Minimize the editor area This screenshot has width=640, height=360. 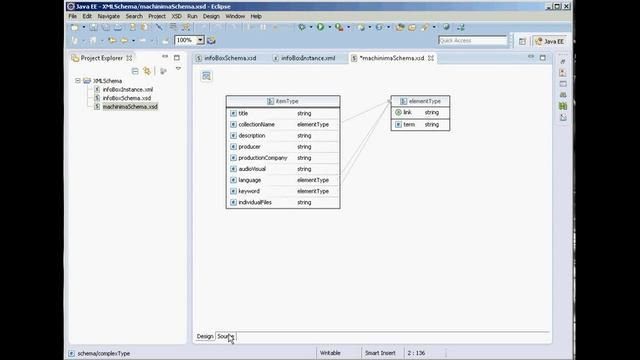point(531,57)
